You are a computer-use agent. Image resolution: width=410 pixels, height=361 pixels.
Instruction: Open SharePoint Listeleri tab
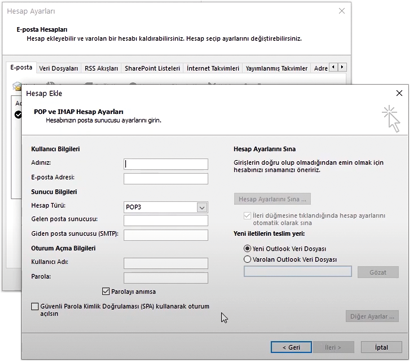pos(152,68)
